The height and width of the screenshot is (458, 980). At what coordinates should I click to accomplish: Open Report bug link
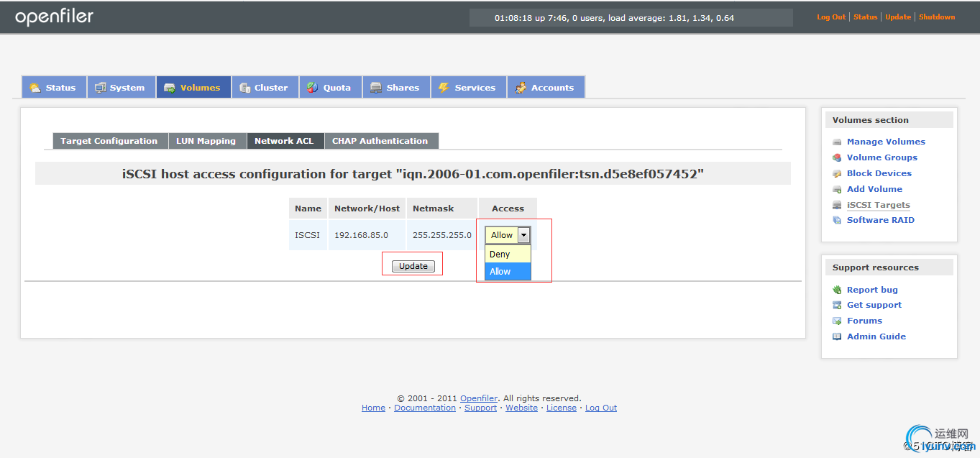(872, 290)
